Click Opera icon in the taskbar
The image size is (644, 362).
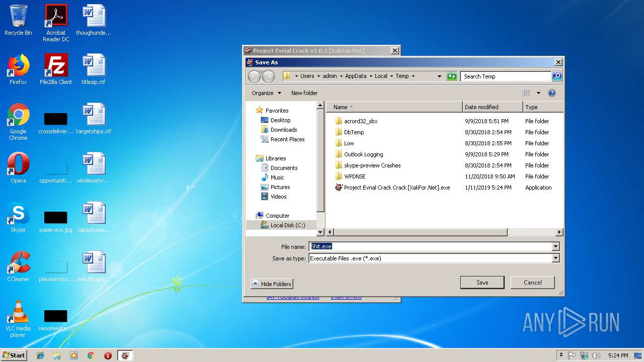[108, 355]
